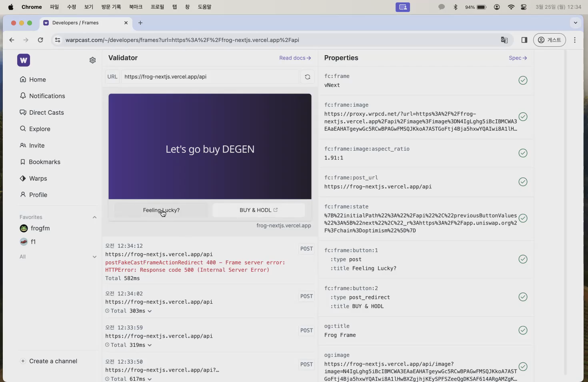Click the 1.91:1 aspect ratio value

click(x=334, y=158)
